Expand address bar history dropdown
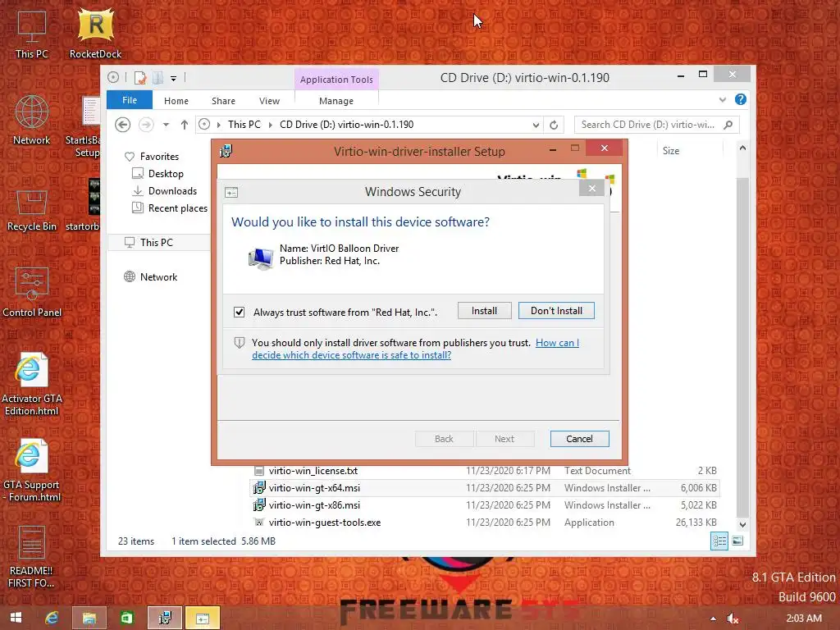840x630 pixels. click(536, 125)
